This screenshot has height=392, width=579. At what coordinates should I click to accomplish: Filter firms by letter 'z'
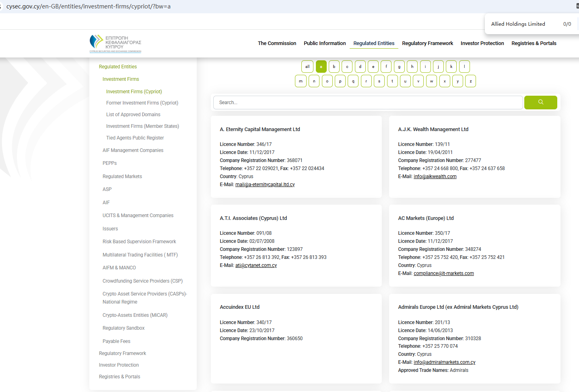[x=470, y=81]
